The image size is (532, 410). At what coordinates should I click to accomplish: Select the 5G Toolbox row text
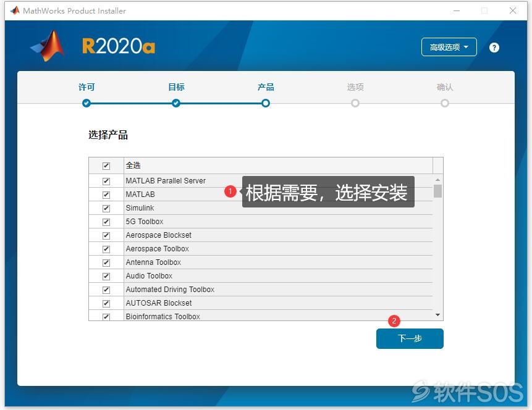(145, 222)
